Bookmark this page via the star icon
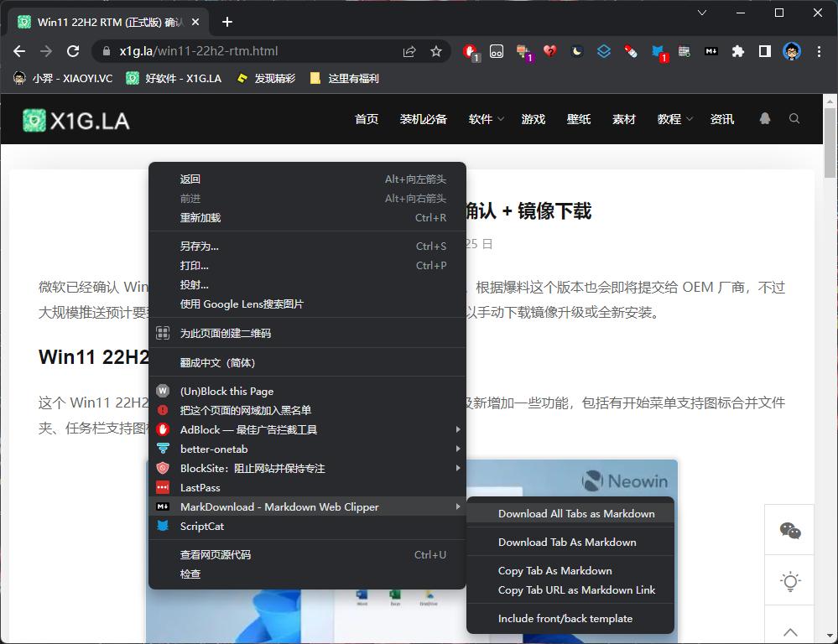 [436, 51]
